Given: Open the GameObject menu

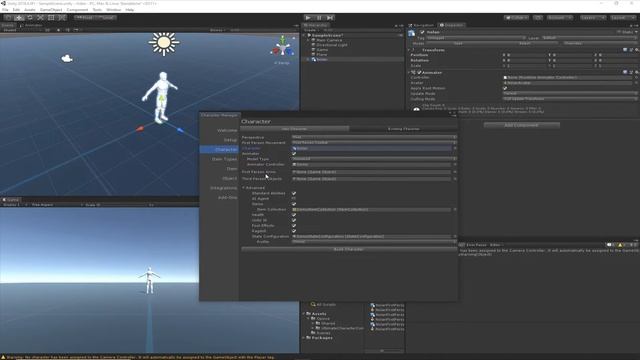Looking at the screenshot, I should click(51, 10).
